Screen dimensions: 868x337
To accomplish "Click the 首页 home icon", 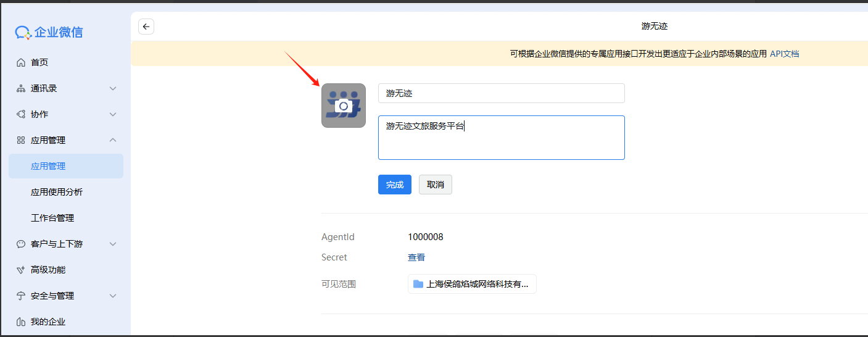I will pos(21,62).
